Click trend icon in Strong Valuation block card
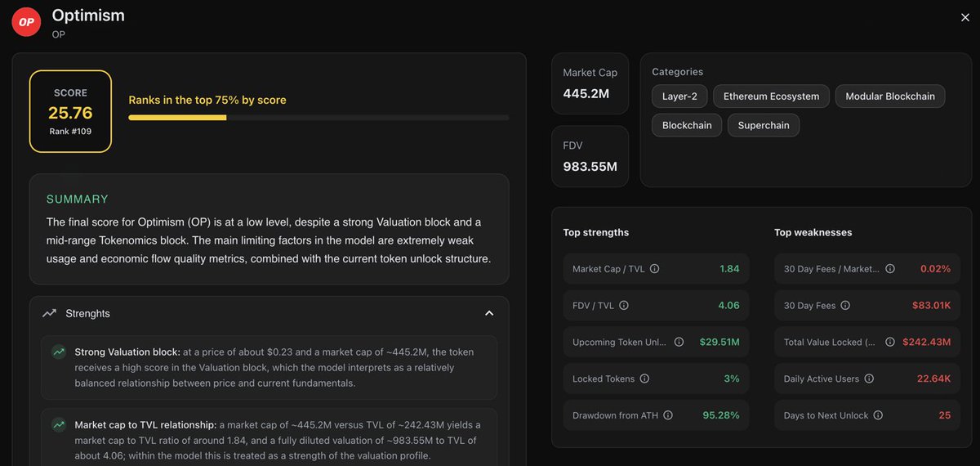Image resolution: width=980 pixels, height=466 pixels. 59,352
